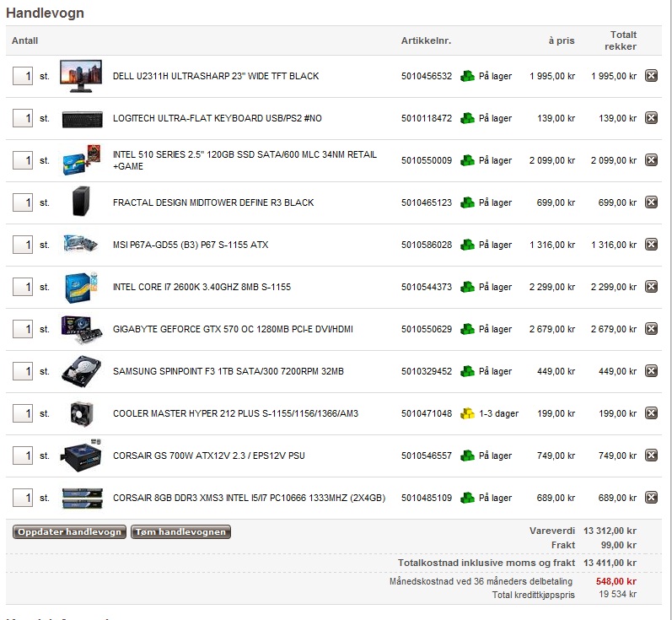Delete Corsair 8GB DDR3 XMS3 row
This screenshot has width=672, height=620.
651,498
